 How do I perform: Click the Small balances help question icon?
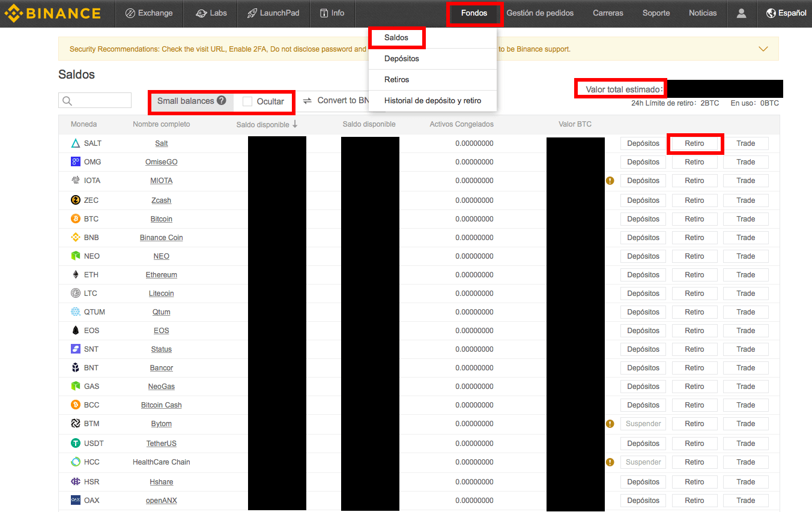pyautogui.click(x=222, y=101)
